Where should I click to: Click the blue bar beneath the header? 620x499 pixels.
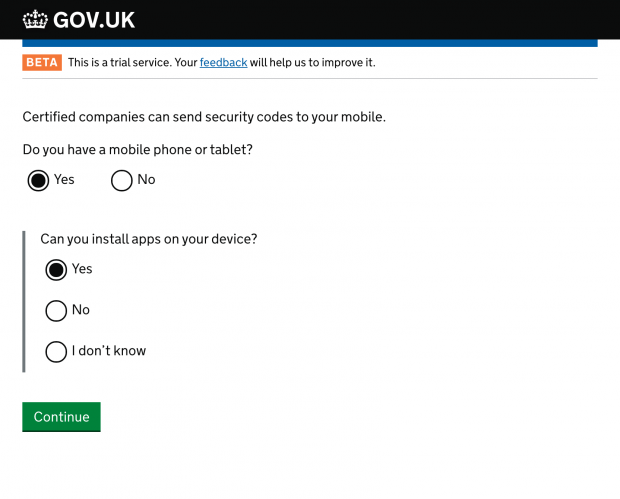310,43
